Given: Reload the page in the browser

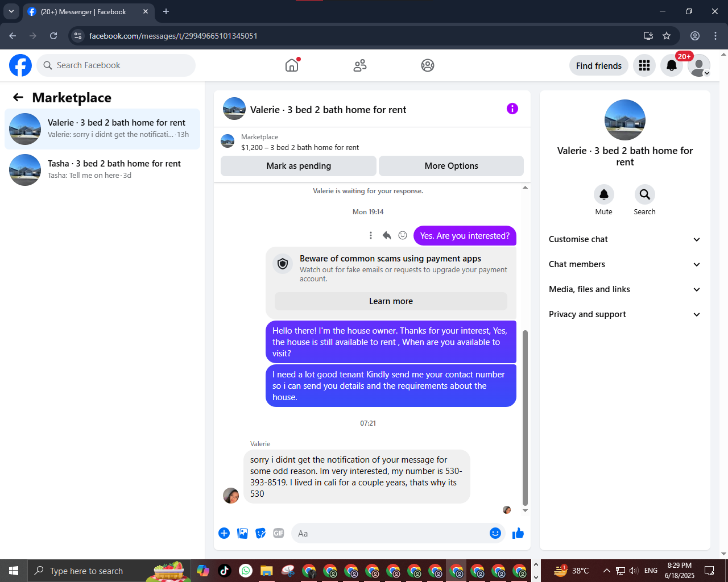Looking at the screenshot, I should pos(53,36).
